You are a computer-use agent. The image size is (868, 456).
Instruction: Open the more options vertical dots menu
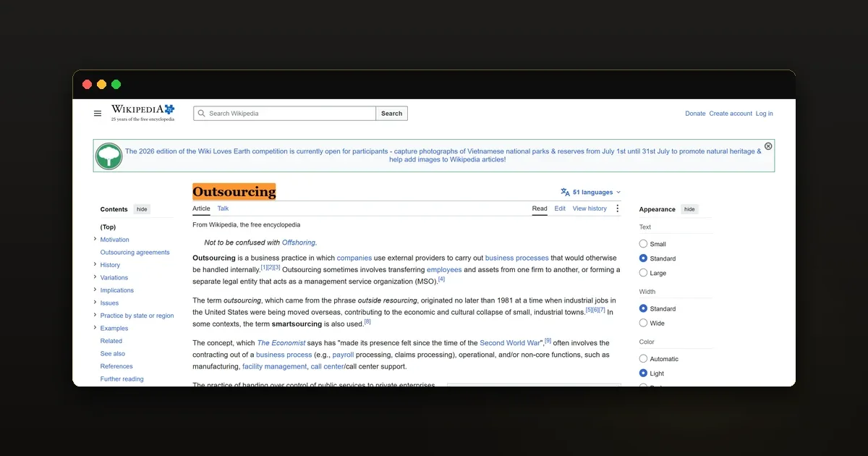point(617,208)
